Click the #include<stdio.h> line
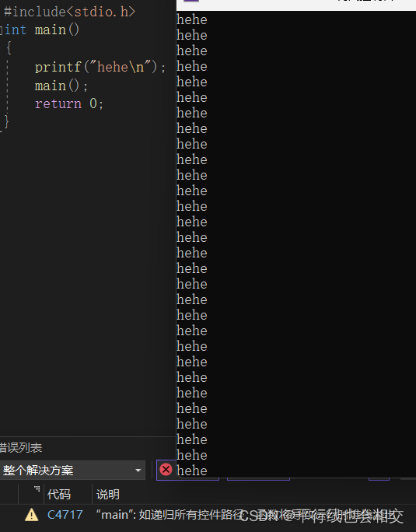 point(69,12)
